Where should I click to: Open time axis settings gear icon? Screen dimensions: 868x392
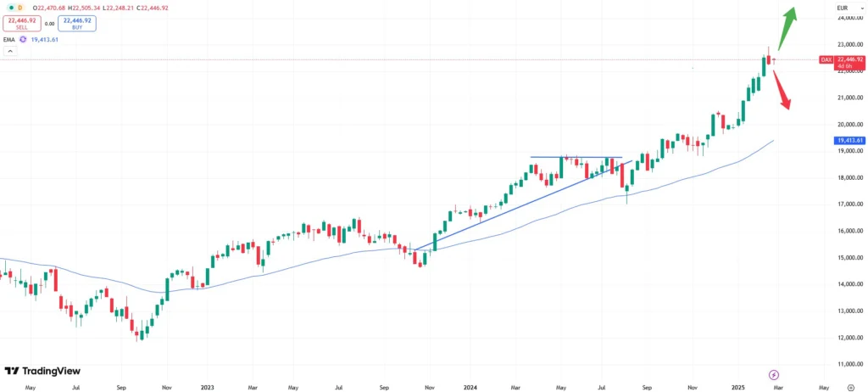click(x=850, y=387)
